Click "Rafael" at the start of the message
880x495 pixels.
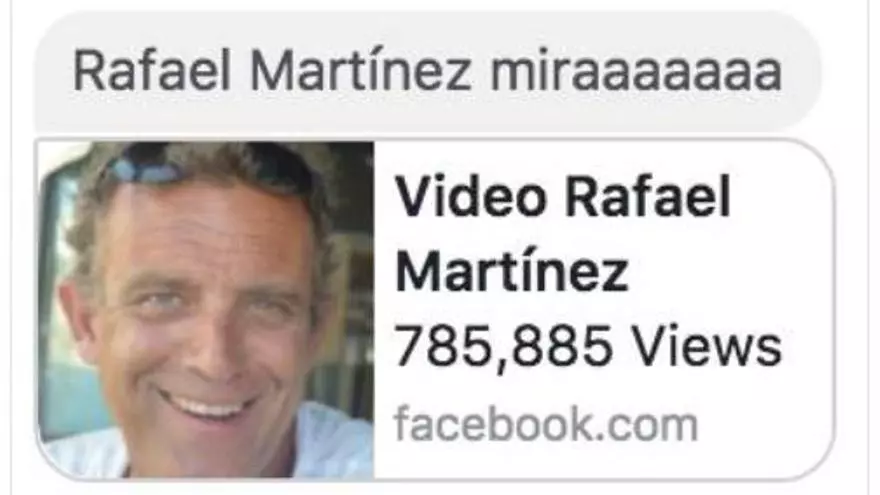click(152, 71)
